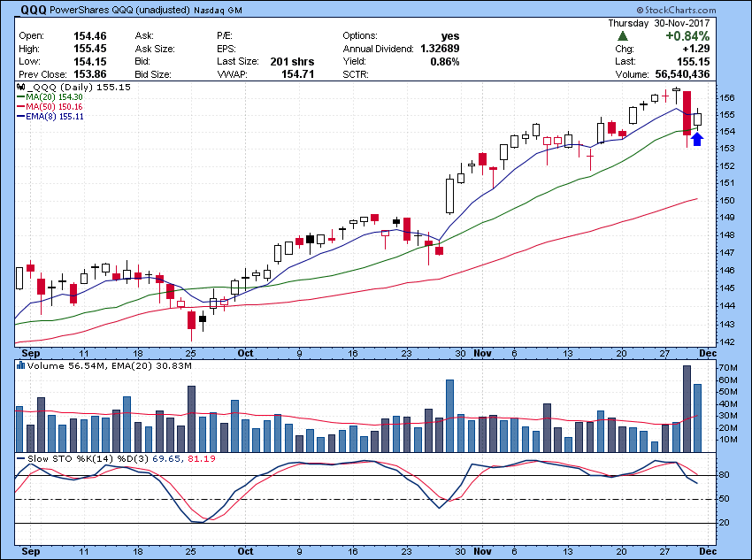Click the volume bars icon in the volume panel

click(20, 366)
